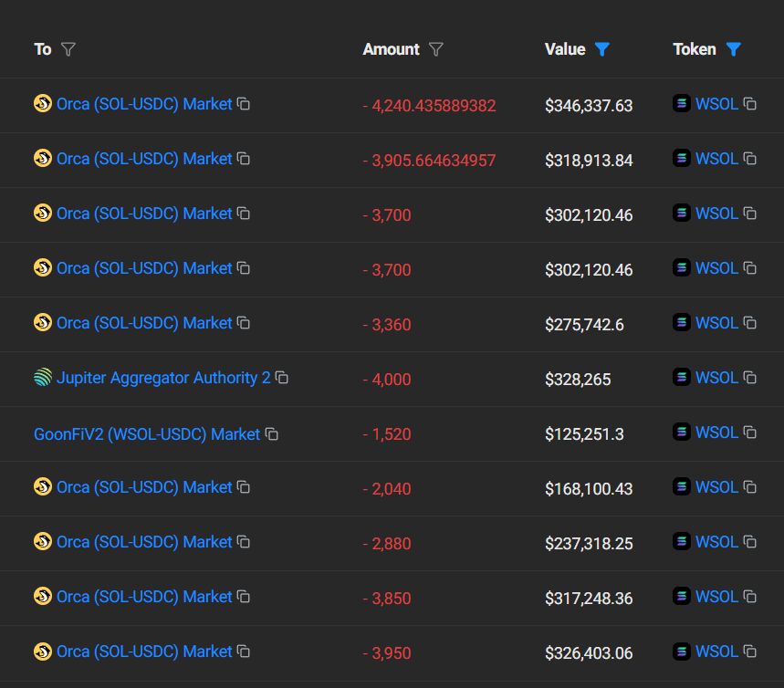The height and width of the screenshot is (688, 784).
Task: Open Orca (SOL-USDC) Market link, $318,913.84 row
Action: 144,159
